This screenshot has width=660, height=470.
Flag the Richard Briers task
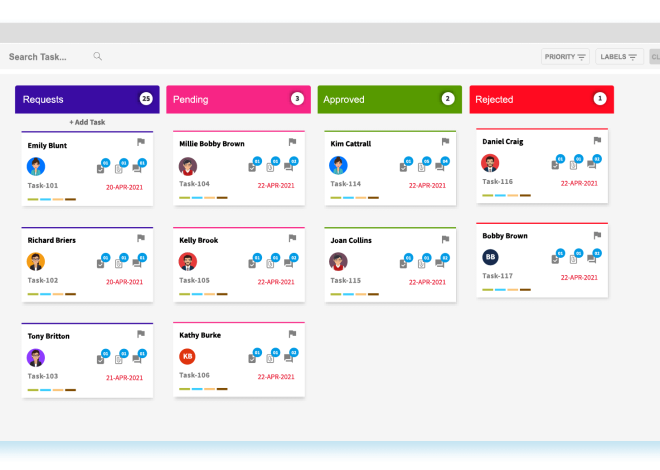tap(141, 238)
